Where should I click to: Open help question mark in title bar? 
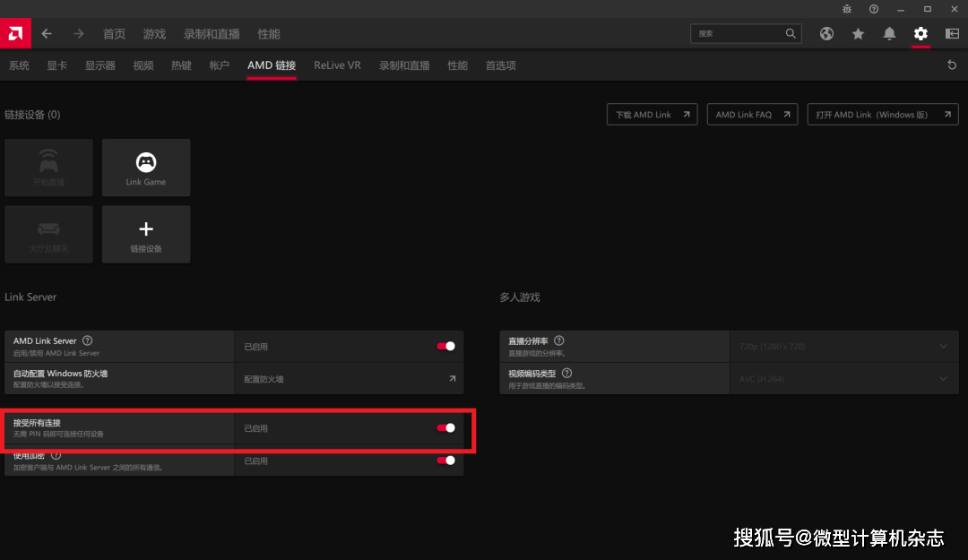coord(874,9)
